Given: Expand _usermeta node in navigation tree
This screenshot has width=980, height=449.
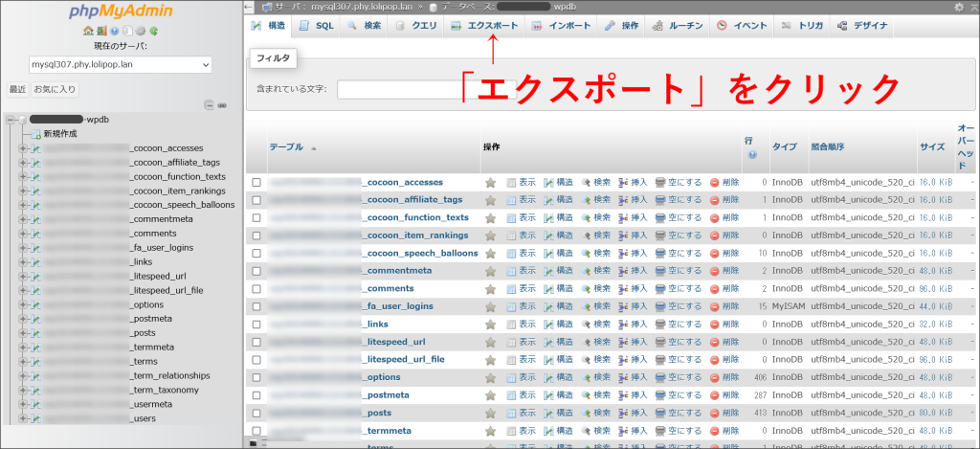Looking at the screenshot, I should pyautogui.click(x=23, y=404).
